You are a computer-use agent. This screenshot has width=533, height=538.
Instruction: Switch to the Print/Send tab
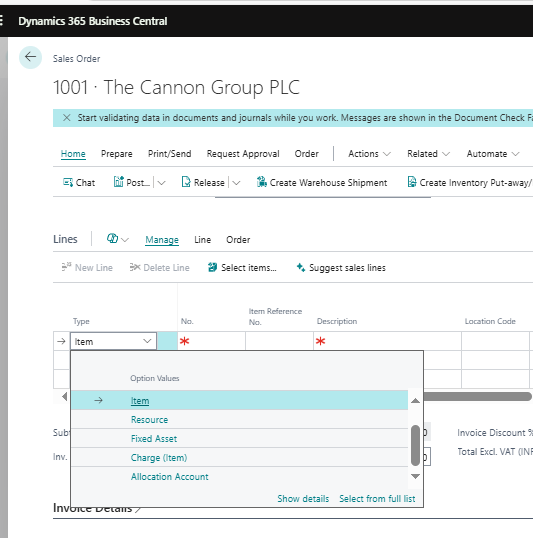[170, 154]
